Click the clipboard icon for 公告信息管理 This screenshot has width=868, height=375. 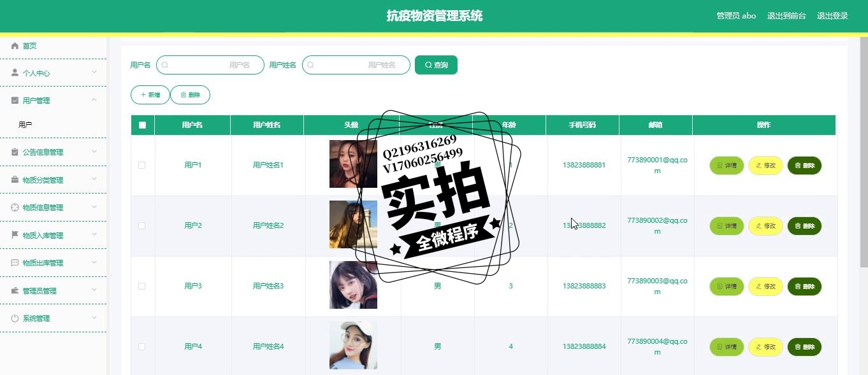15,152
